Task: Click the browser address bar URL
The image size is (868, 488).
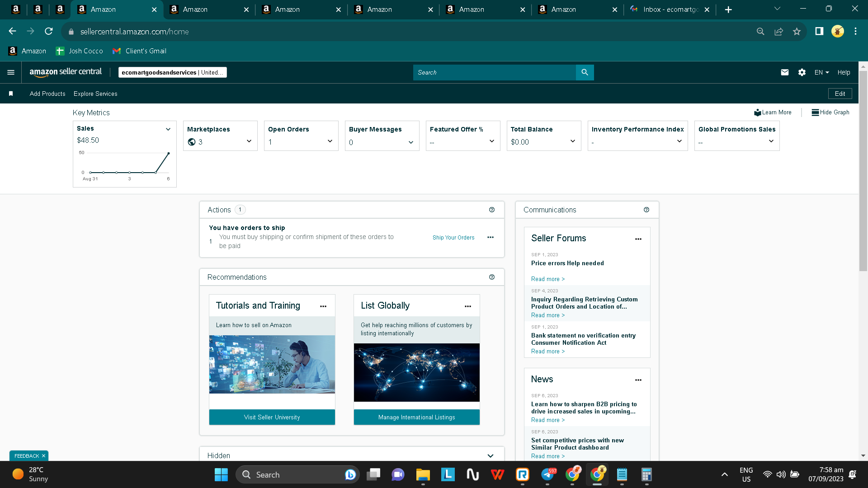Action: click(135, 32)
